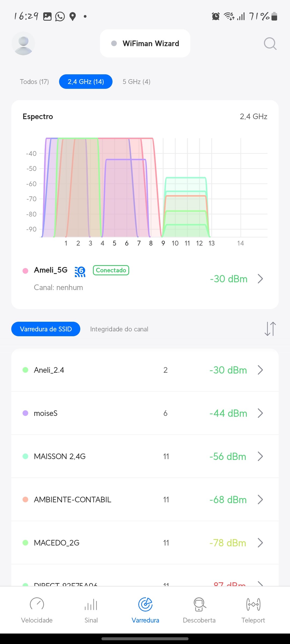
Task: Switch filter to Todos (17)
Action: [34, 82]
